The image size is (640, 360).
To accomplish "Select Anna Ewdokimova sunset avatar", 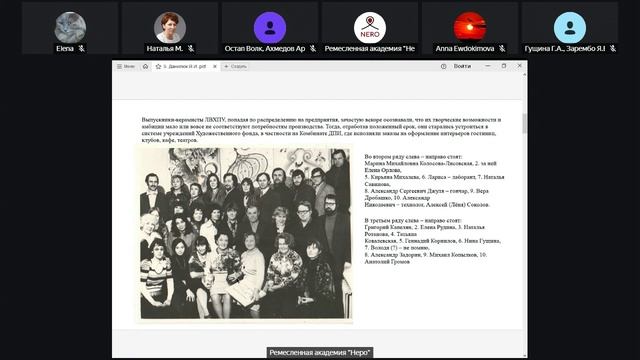I will tap(470, 27).
